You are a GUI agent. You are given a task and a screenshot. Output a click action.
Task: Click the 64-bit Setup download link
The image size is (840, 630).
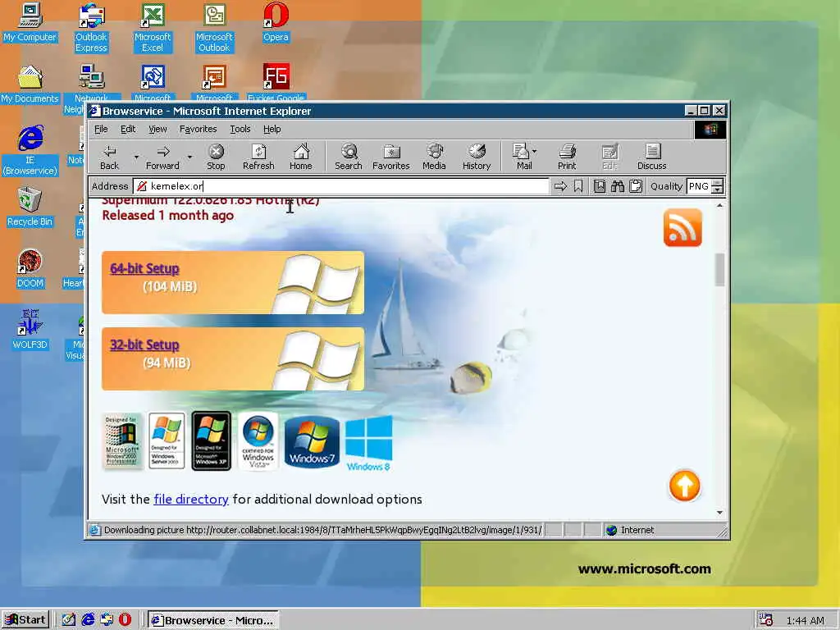click(x=144, y=268)
